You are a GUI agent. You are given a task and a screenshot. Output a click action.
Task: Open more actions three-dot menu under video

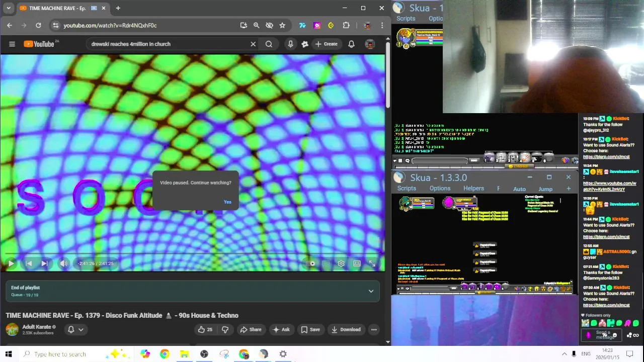click(x=374, y=330)
